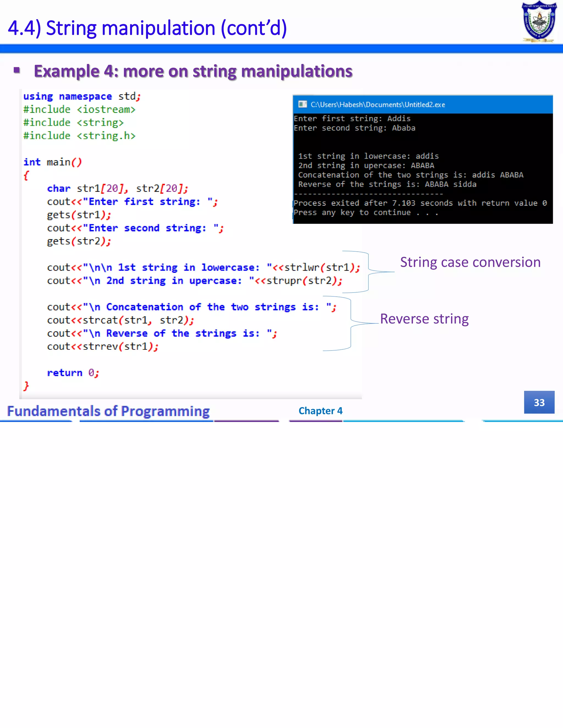This screenshot has height=728, width=563.
Task: Click console line 'Reverse of the strings is'
Action: tap(387, 184)
